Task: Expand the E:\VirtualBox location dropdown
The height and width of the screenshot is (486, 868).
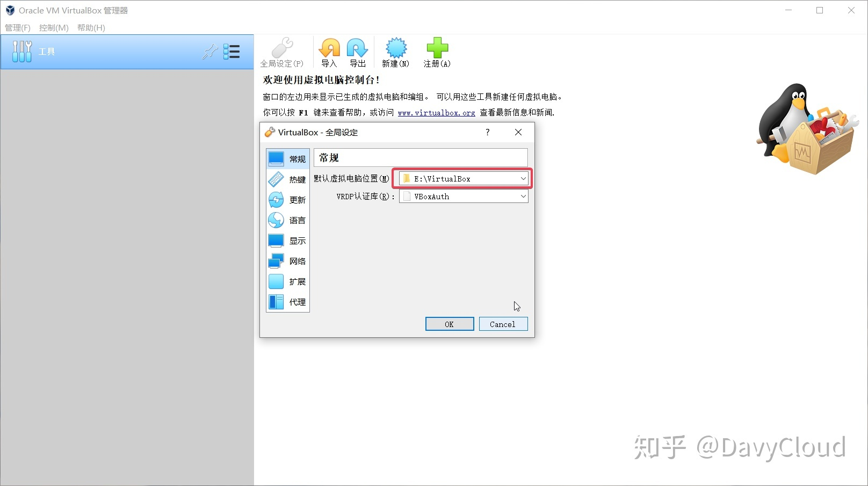Action: coord(523,178)
